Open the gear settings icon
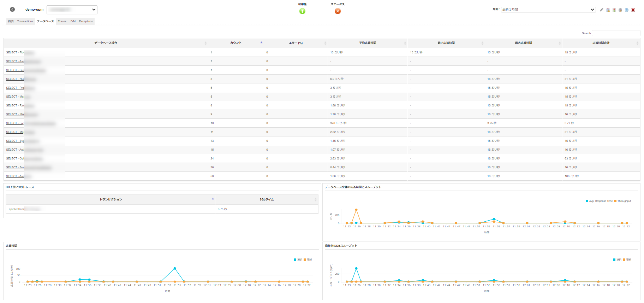 point(620,10)
